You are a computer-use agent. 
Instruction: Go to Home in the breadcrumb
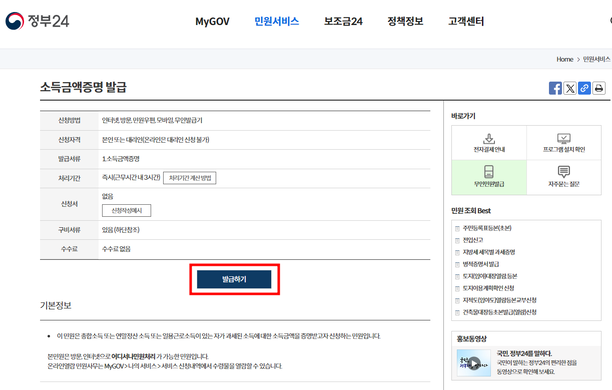pos(565,59)
